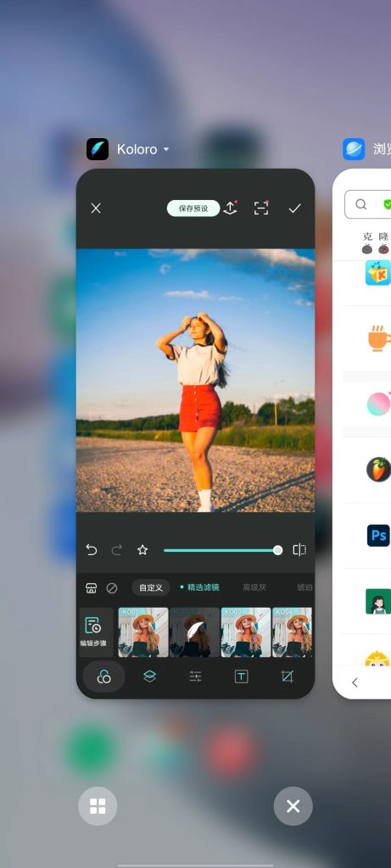Tap the browser planet icon
Screen dimensions: 391x868
pyautogui.click(x=354, y=149)
